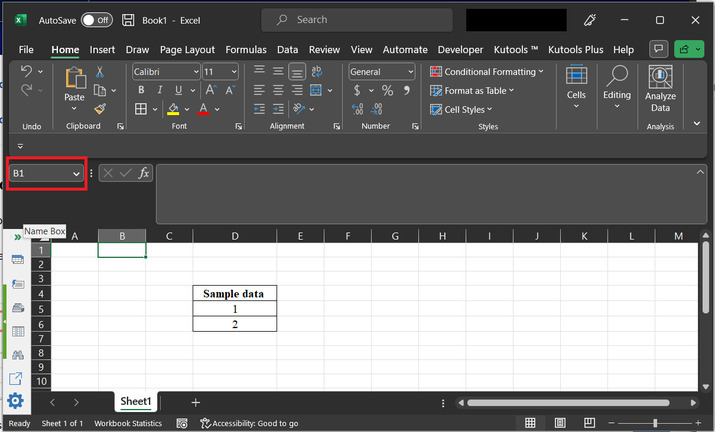
Task: Align text to top
Action: (x=259, y=70)
